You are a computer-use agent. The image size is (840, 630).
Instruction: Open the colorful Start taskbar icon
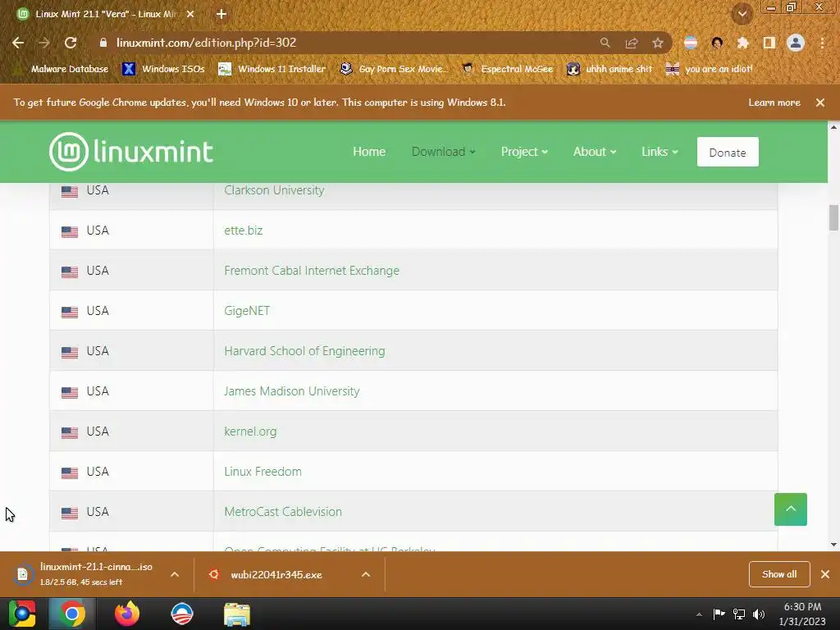(x=22, y=614)
